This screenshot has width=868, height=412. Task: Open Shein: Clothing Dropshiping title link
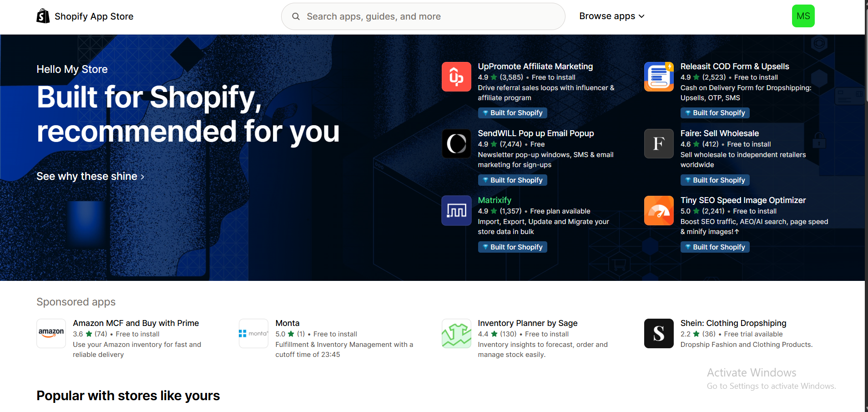(x=733, y=323)
